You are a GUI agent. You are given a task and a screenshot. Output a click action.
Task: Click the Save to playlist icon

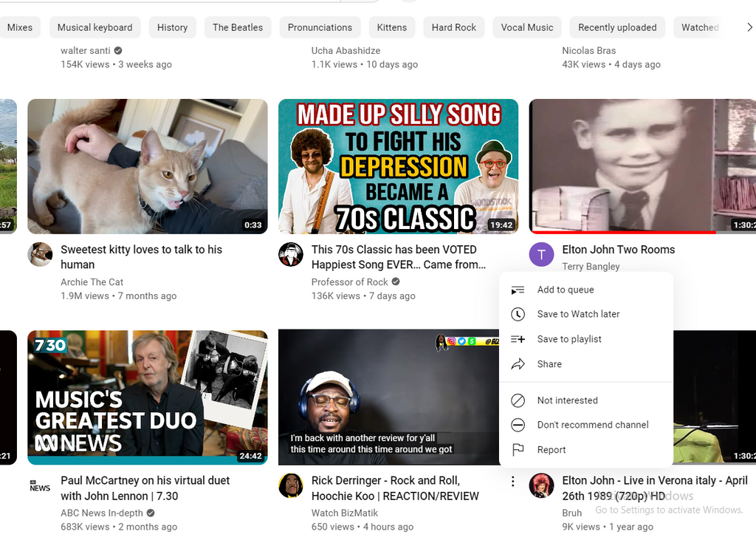[518, 339]
